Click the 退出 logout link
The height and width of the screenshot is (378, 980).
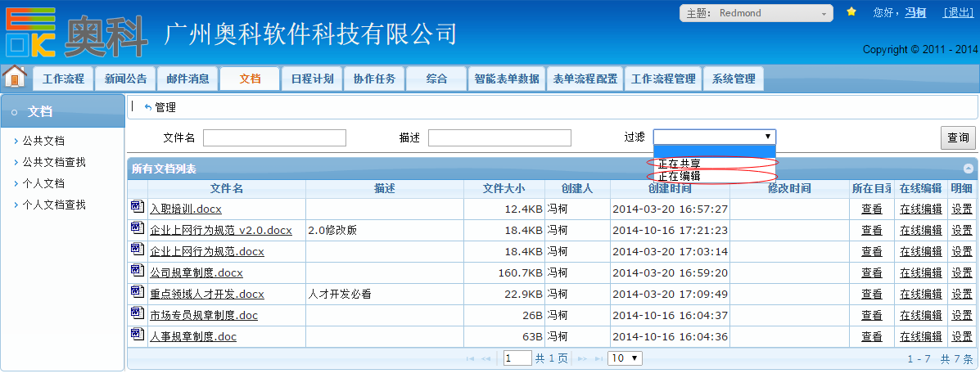(958, 12)
